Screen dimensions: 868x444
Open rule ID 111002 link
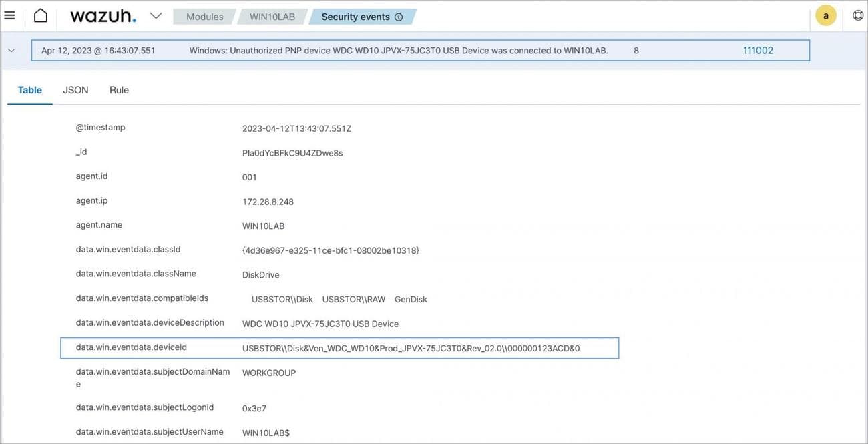(x=758, y=50)
